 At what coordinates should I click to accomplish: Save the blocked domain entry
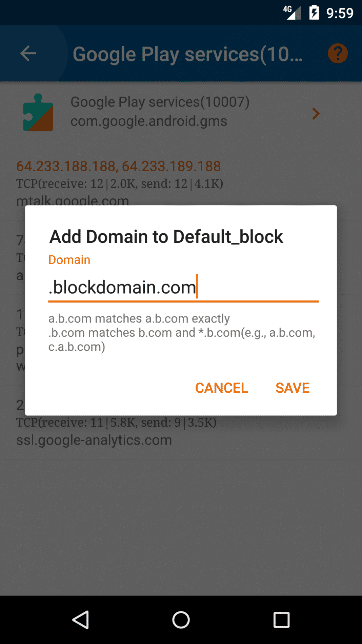(x=293, y=388)
